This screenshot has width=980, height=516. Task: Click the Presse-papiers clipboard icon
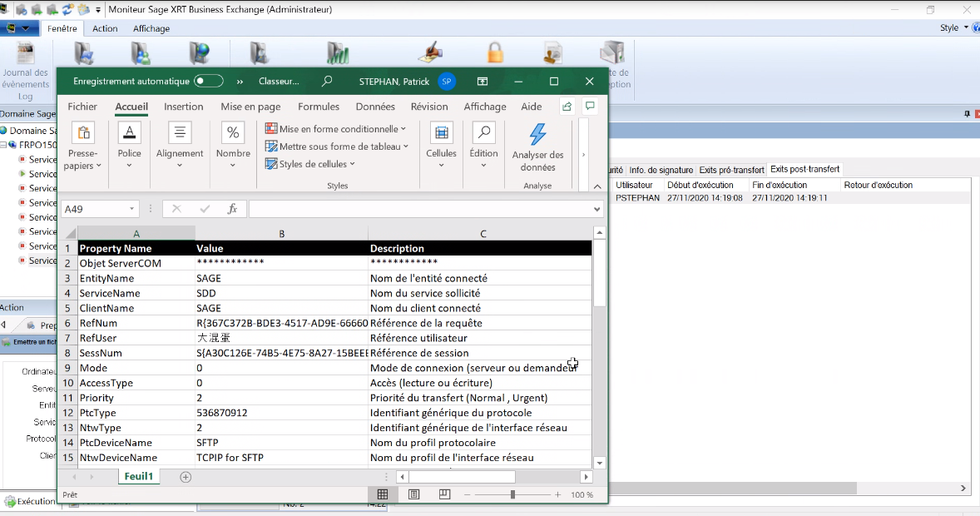(x=83, y=133)
